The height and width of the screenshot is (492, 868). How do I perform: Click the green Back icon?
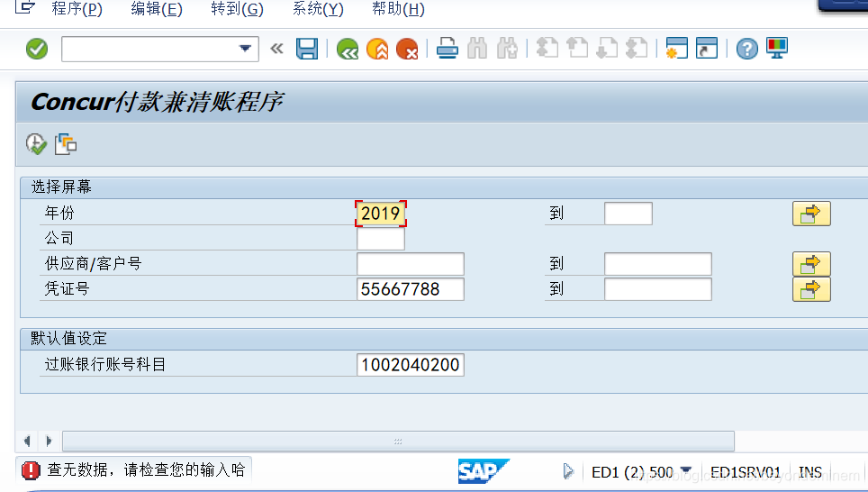(x=348, y=49)
